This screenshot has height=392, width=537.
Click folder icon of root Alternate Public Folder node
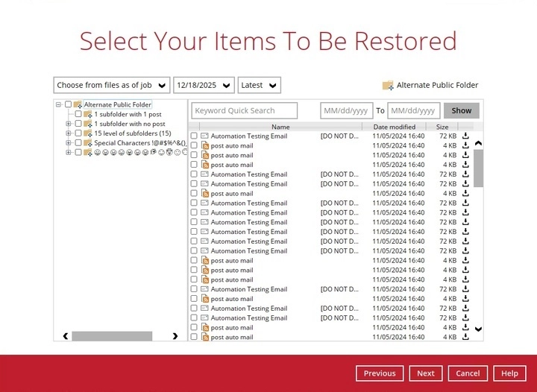(x=78, y=104)
